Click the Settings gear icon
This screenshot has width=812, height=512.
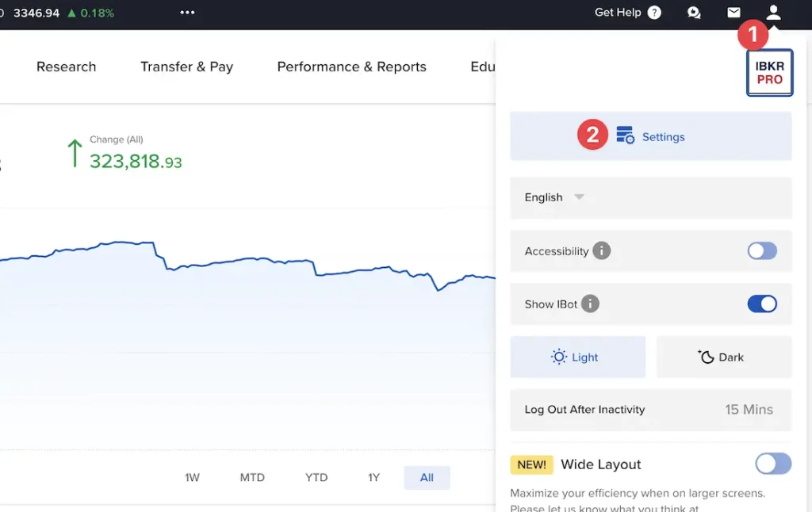point(626,136)
